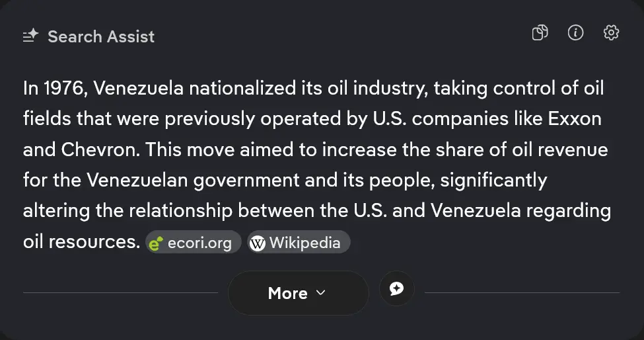Click the chevron arrow on More
The image size is (644, 340).
(x=321, y=292)
